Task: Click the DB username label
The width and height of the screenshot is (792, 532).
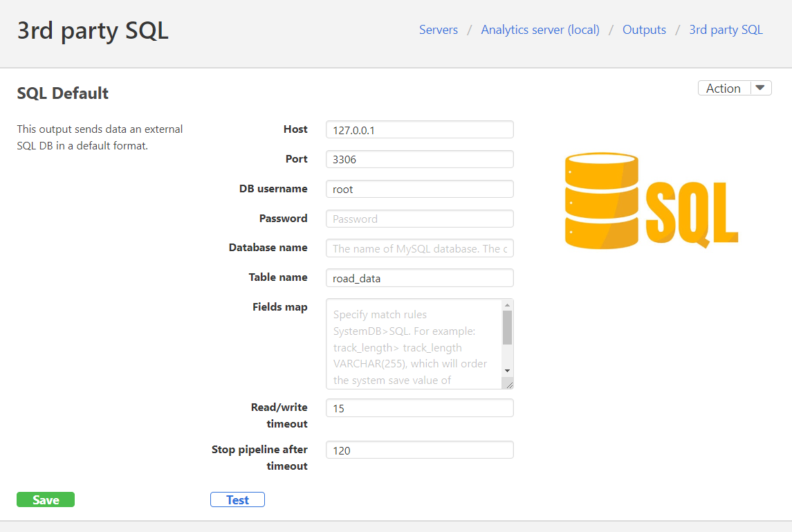Action: (273, 188)
